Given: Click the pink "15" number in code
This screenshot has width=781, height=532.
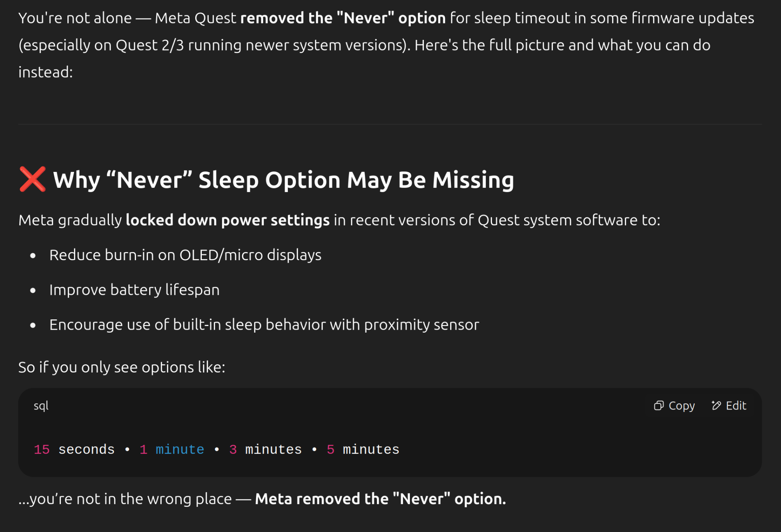Looking at the screenshot, I should (x=42, y=449).
